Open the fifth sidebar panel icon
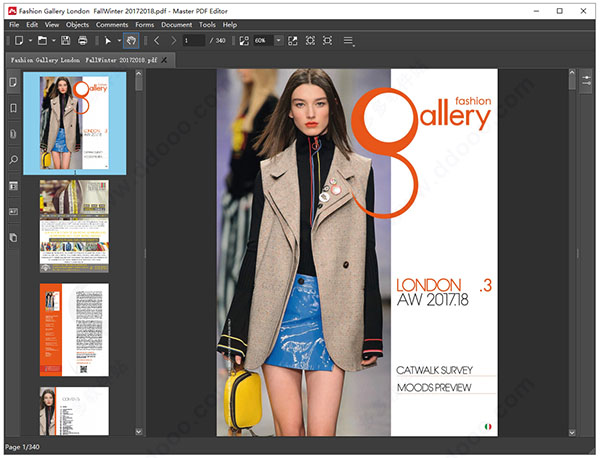Viewport: 600px width, 458px height. click(x=13, y=186)
